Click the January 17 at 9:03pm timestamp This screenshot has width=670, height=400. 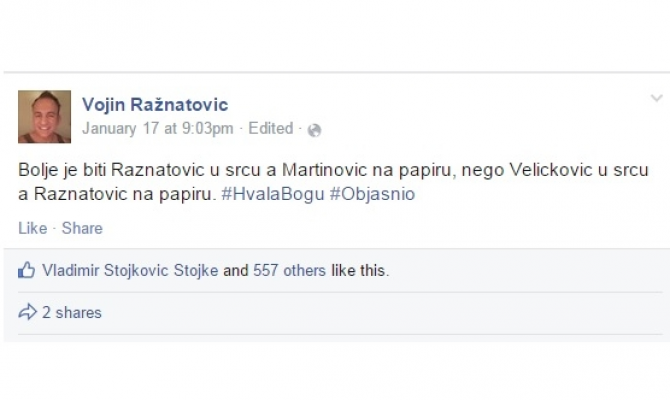pyautogui.click(x=157, y=129)
